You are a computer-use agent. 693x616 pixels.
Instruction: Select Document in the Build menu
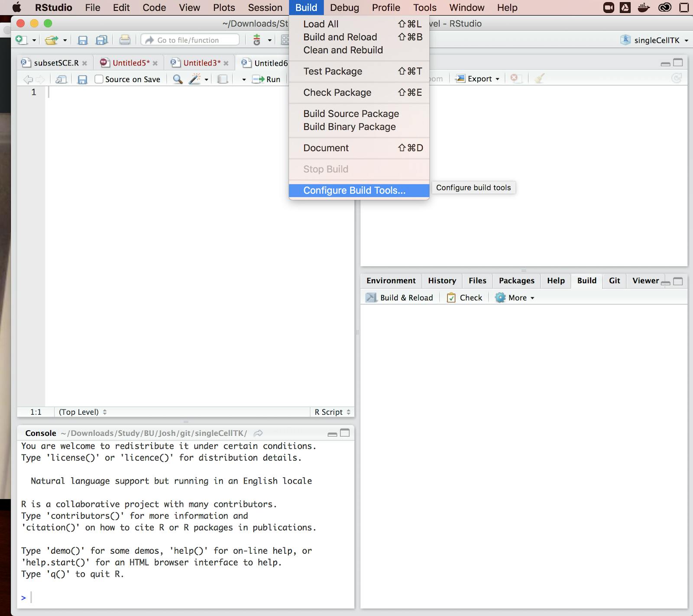(359, 148)
